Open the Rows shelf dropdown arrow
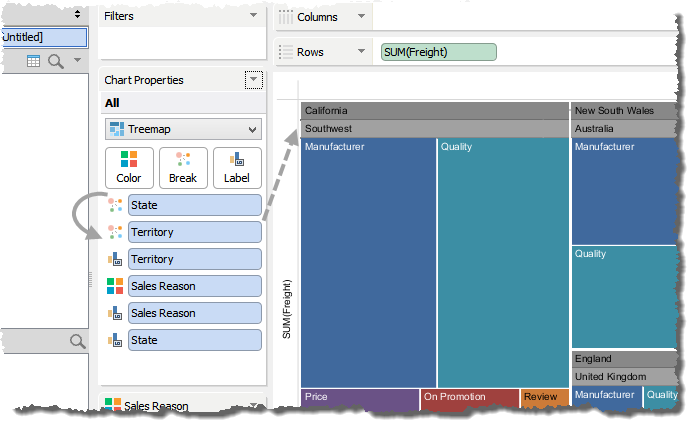The image size is (695, 427). pyautogui.click(x=362, y=51)
